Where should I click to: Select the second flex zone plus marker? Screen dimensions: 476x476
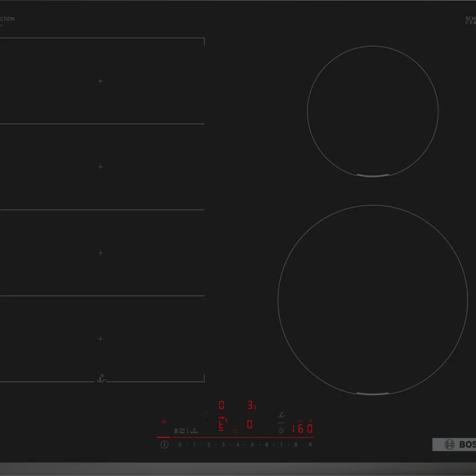click(x=100, y=167)
